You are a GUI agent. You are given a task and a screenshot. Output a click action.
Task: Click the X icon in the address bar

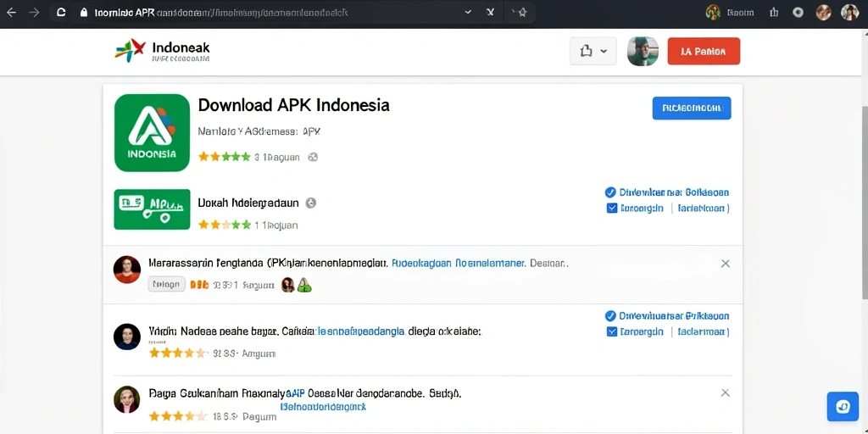click(x=490, y=12)
